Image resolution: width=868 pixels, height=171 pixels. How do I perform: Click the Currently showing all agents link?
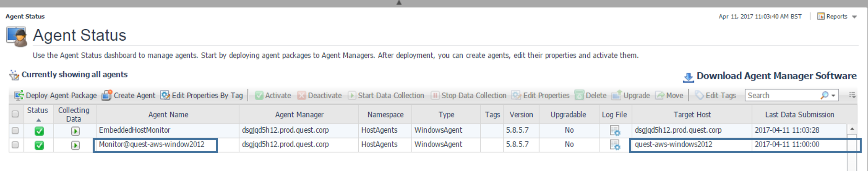point(74,75)
